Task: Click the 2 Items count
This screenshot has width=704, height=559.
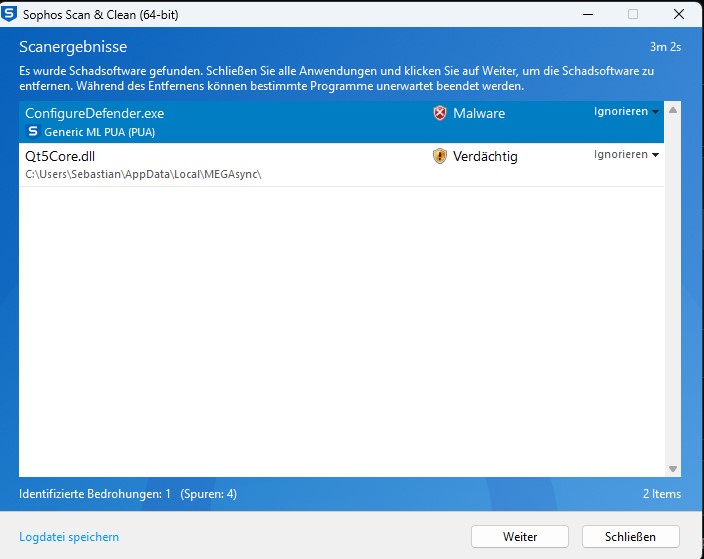Action: 662,494
